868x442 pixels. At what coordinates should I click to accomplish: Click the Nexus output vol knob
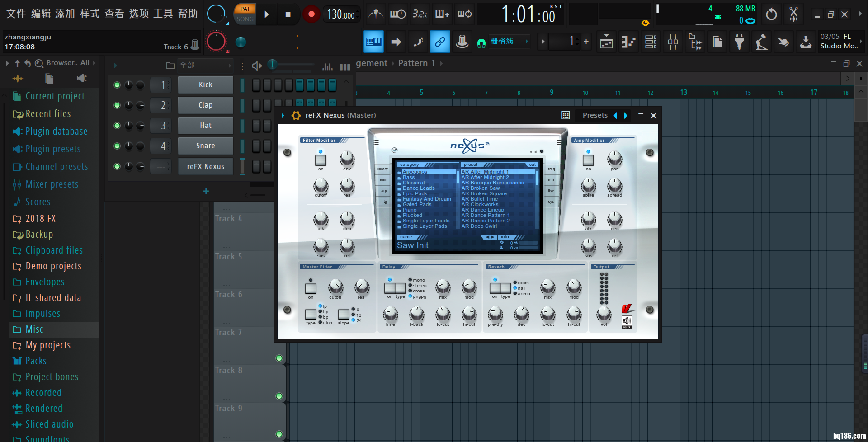click(604, 313)
